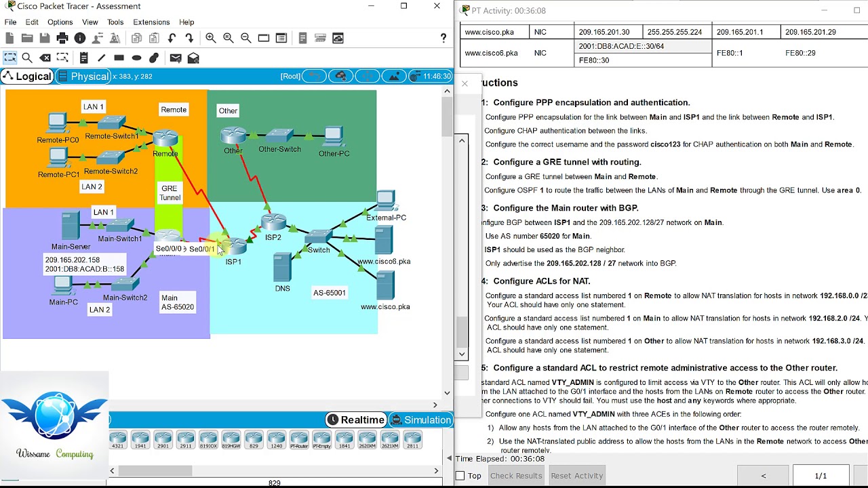Choose the Select tool
868x488 pixels.
pyautogui.click(x=10, y=58)
